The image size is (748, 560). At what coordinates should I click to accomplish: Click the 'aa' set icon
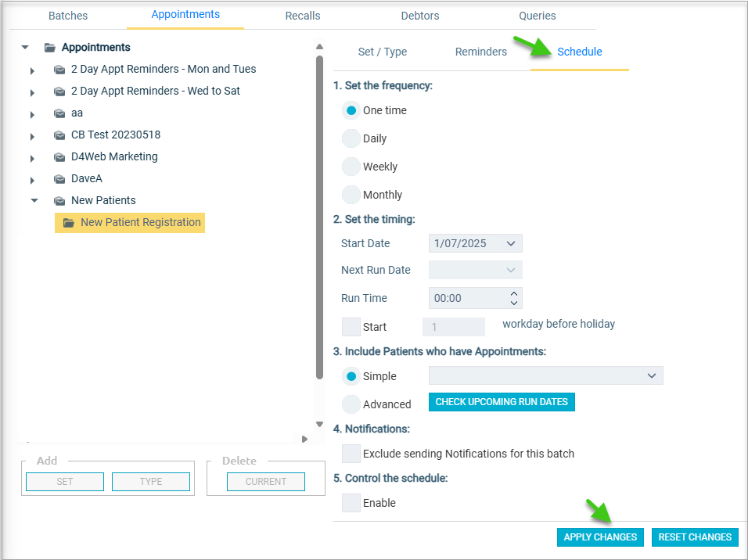click(59, 113)
